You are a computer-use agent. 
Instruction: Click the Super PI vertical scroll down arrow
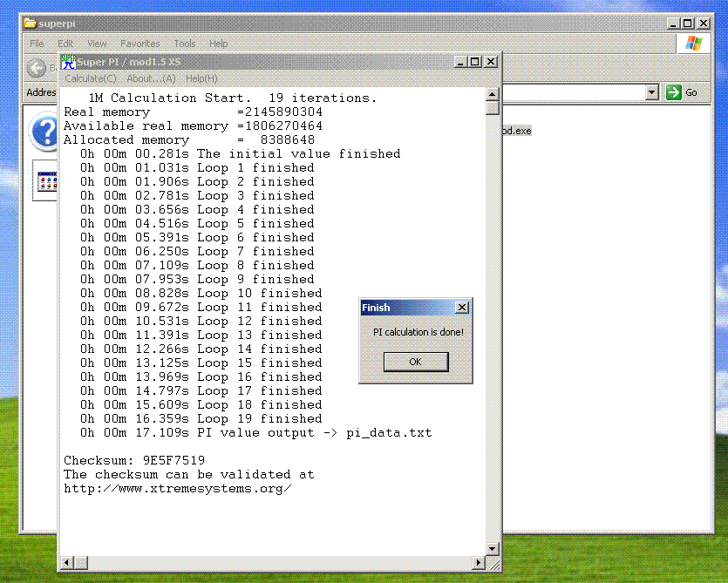pyautogui.click(x=492, y=549)
